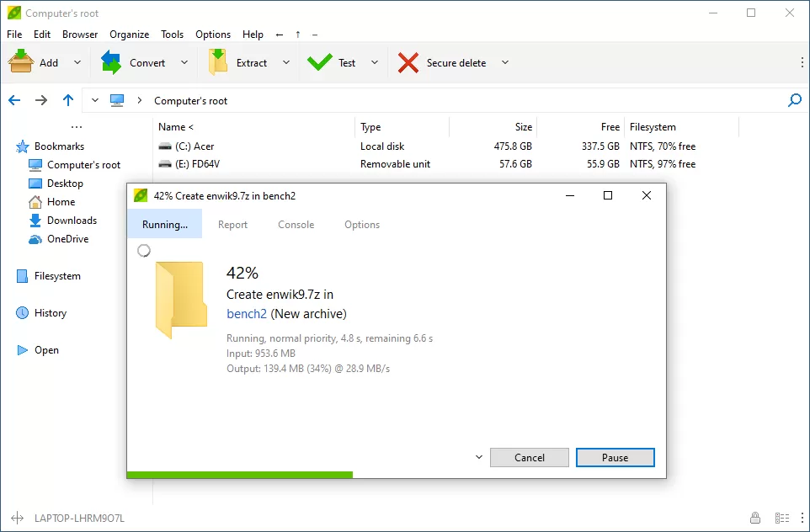Click the Convert tool icon
This screenshot has height=532, width=810.
coord(112,61)
